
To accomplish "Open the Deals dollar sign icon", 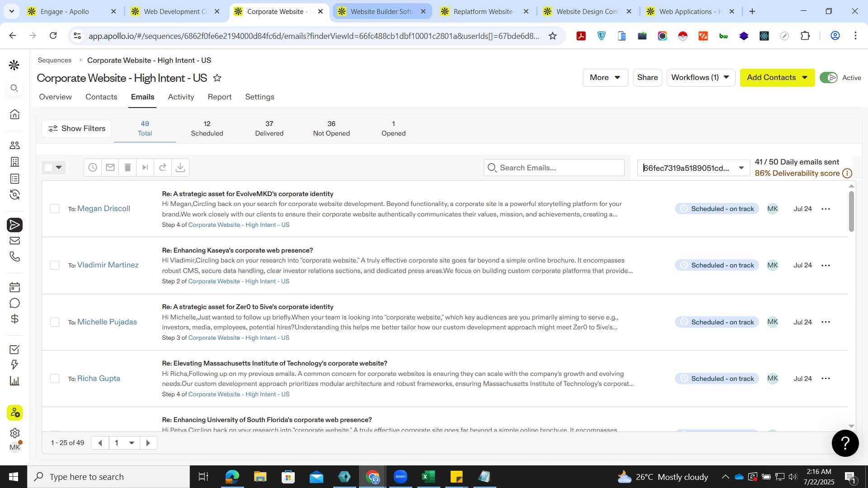I will (14, 319).
